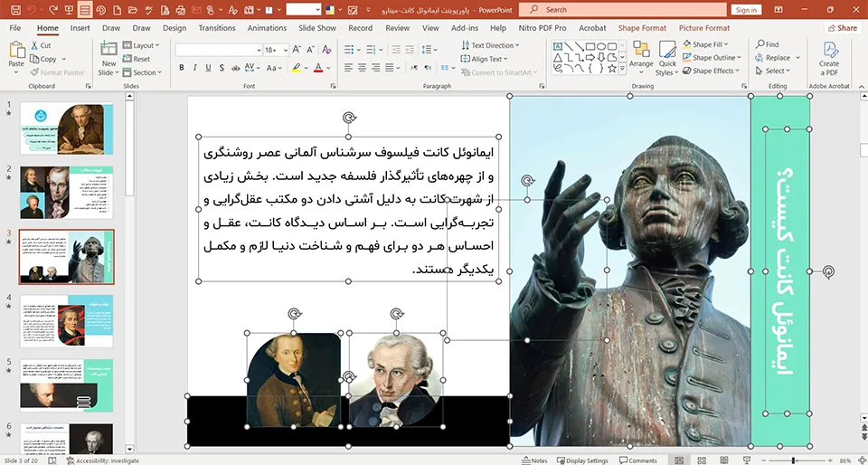Open Display Settings in the status bar

click(582, 460)
